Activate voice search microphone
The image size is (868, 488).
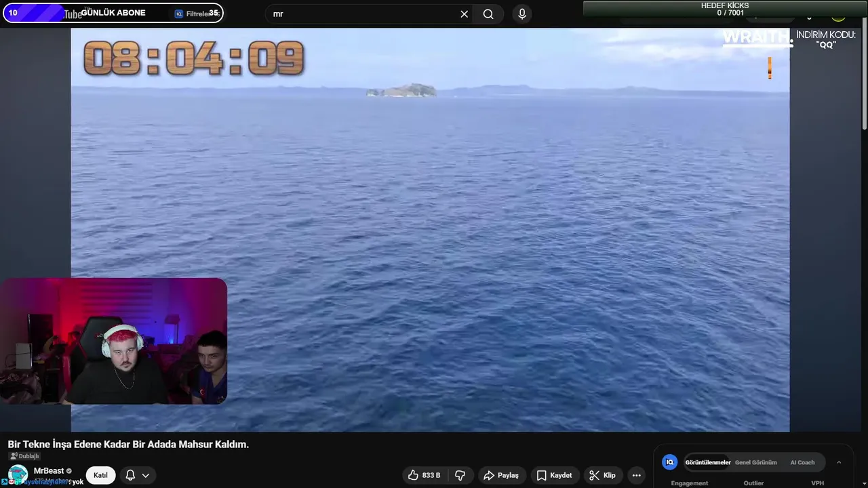(521, 14)
